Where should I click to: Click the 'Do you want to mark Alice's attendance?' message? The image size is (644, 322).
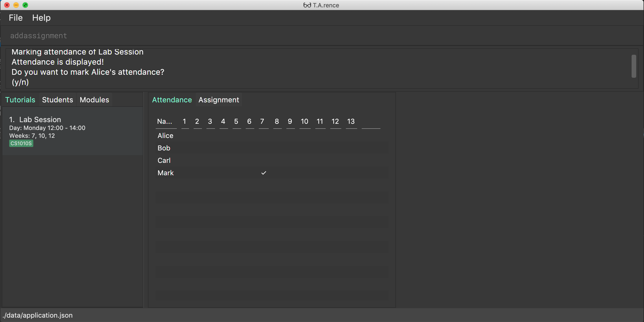click(x=88, y=72)
